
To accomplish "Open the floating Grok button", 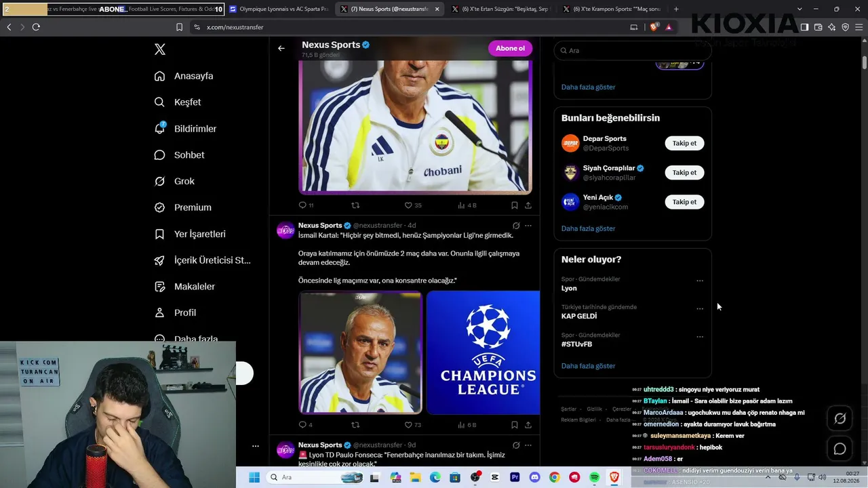I will [840, 419].
